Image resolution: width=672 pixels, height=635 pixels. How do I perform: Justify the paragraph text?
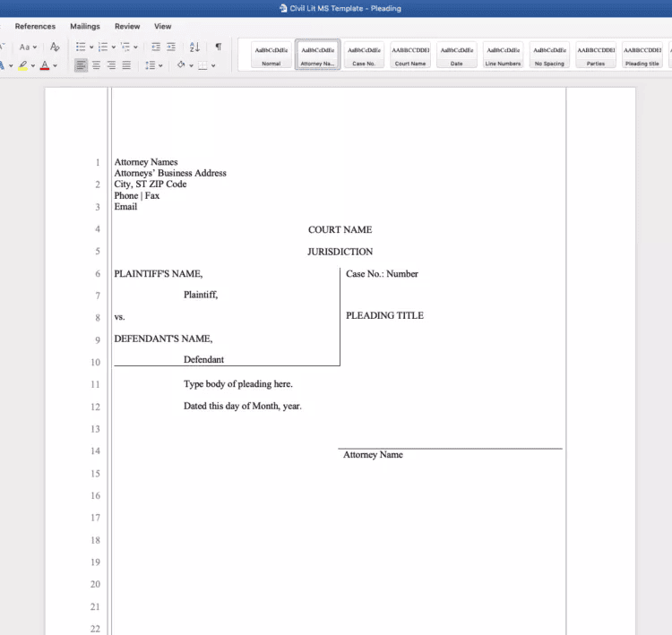pos(126,65)
